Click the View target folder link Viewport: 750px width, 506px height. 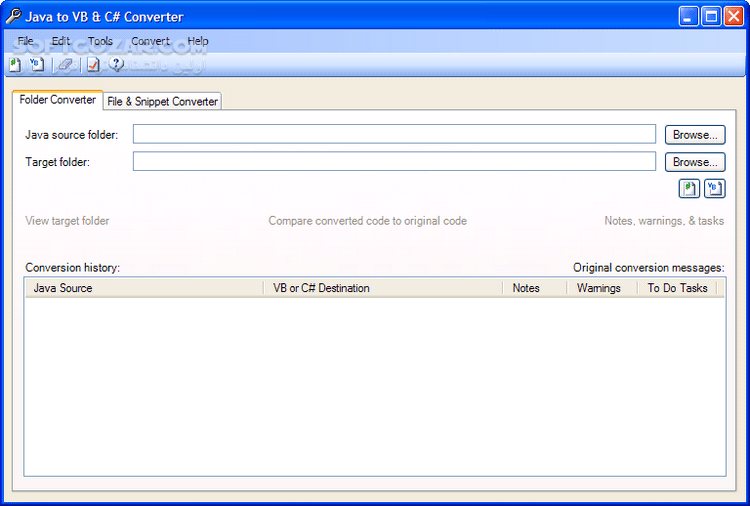coord(67,221)
